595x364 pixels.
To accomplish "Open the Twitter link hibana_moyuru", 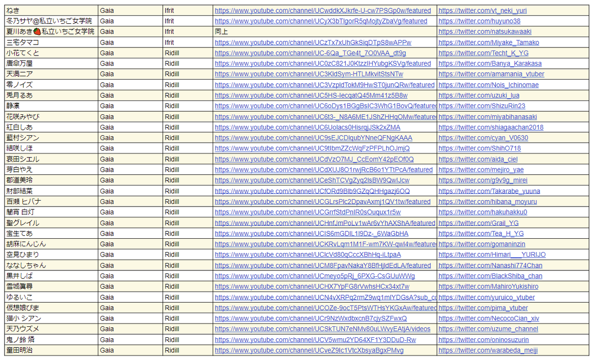I will pos(487,202).
